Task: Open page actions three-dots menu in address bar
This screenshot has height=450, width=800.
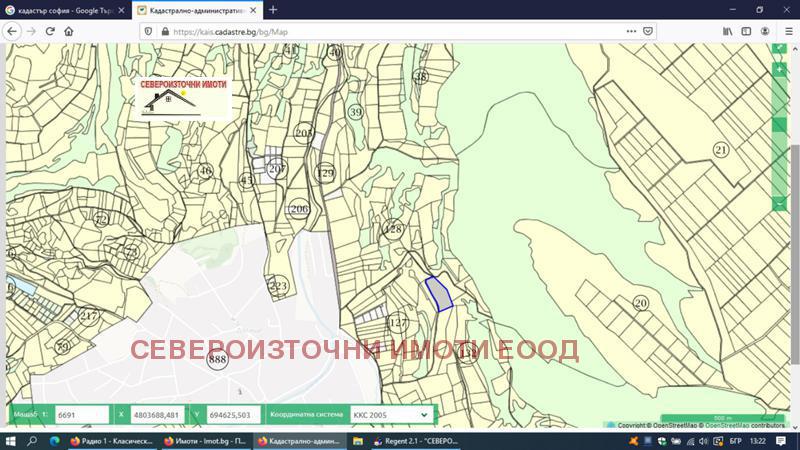Action: click(x=630, y=31)
